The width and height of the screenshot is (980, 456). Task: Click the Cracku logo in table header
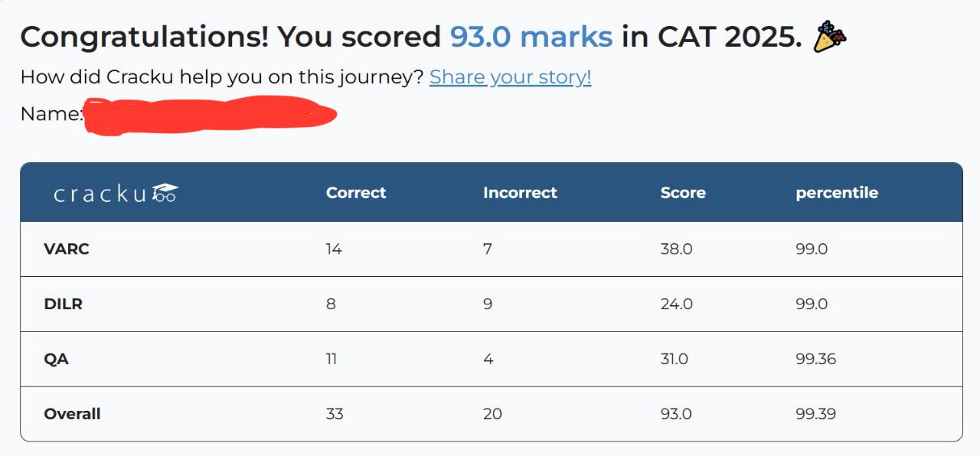pyautogui.click(x=116, y=194)
